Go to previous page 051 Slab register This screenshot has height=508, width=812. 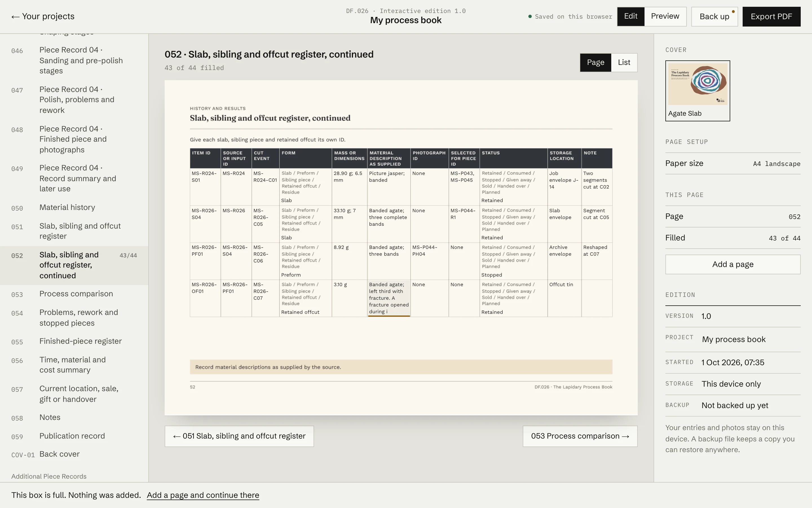239,436
